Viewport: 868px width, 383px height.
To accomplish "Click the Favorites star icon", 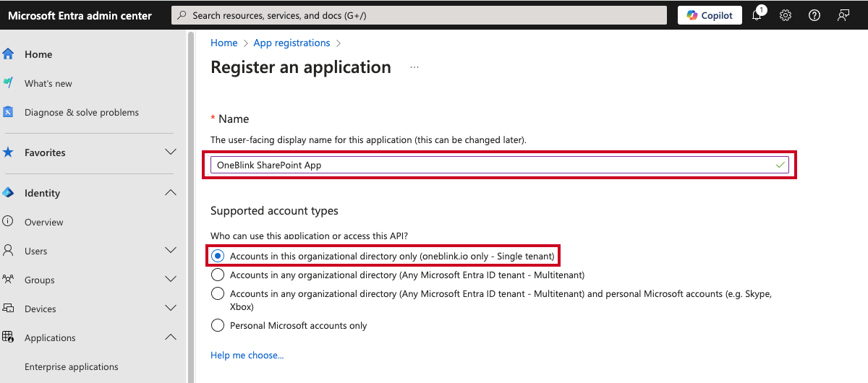I will coord(8,152).
